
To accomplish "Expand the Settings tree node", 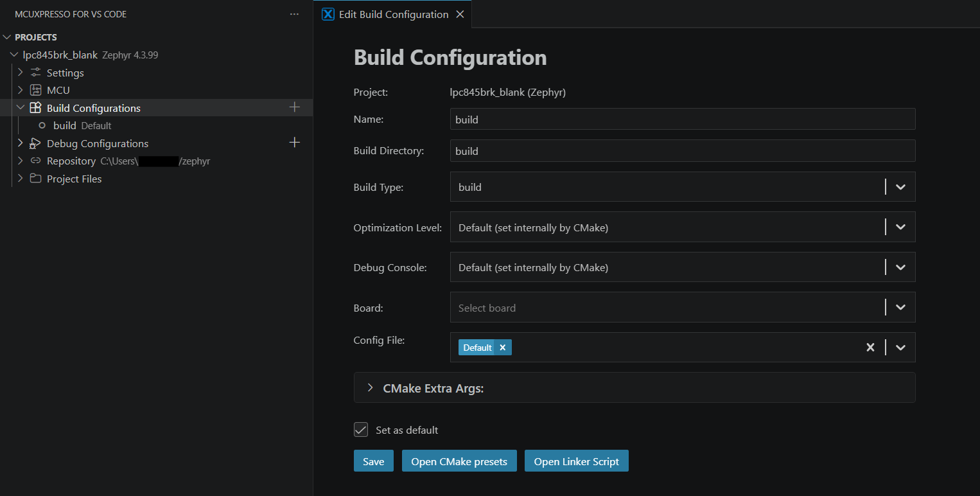I will 21,73.
